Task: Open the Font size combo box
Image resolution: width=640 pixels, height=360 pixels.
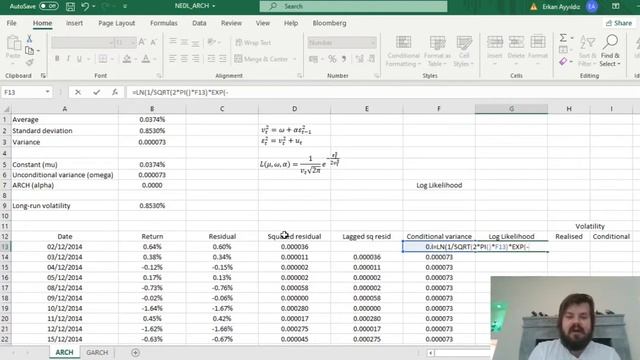Action: pyautogui.click(x=125, y=42)
